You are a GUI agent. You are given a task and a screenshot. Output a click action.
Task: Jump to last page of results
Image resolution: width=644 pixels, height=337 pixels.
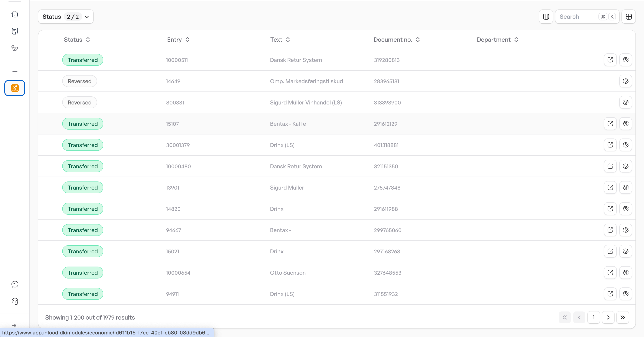point(622,317)
